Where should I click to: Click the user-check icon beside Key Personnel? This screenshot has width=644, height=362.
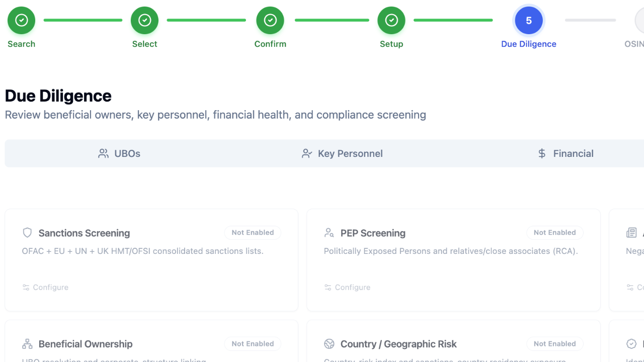307,153
